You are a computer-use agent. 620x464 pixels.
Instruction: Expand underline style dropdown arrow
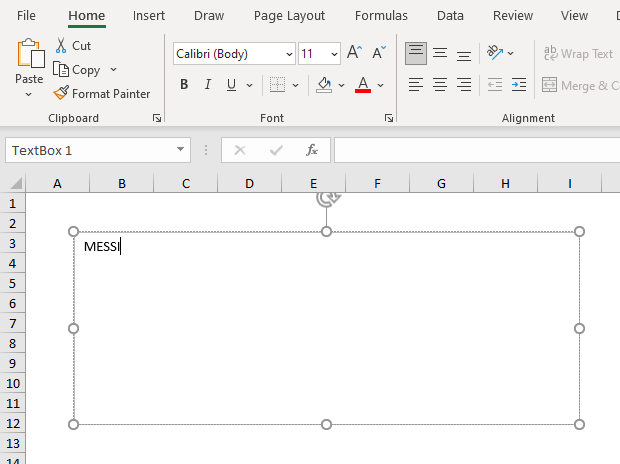pos(250,85)
